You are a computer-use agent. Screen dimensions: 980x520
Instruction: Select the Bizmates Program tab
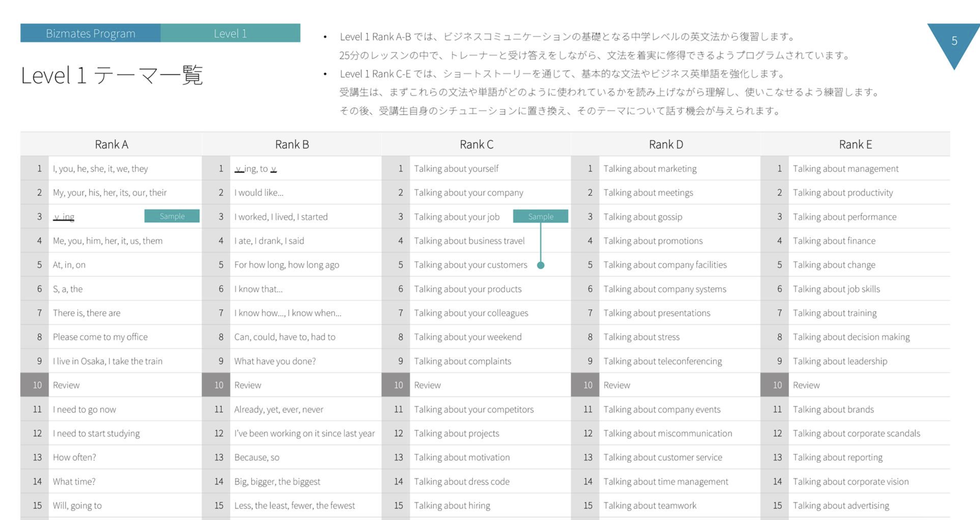(x=90, y=33)
